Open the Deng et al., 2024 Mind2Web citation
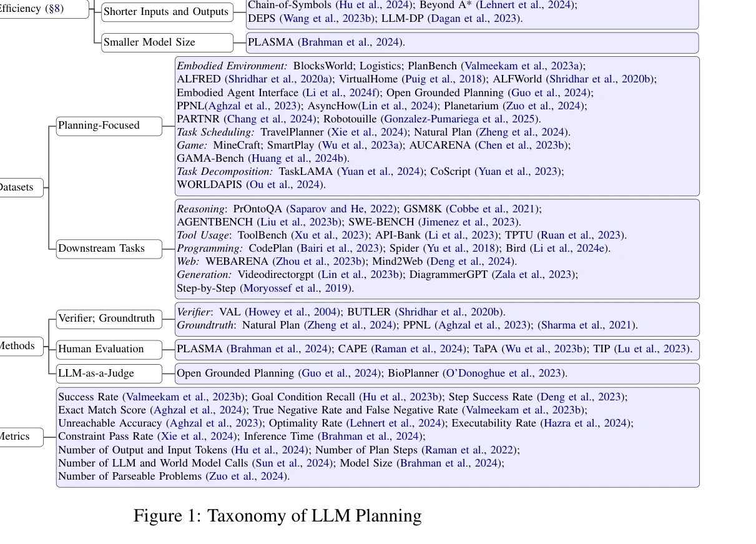 tap(470, 261)
